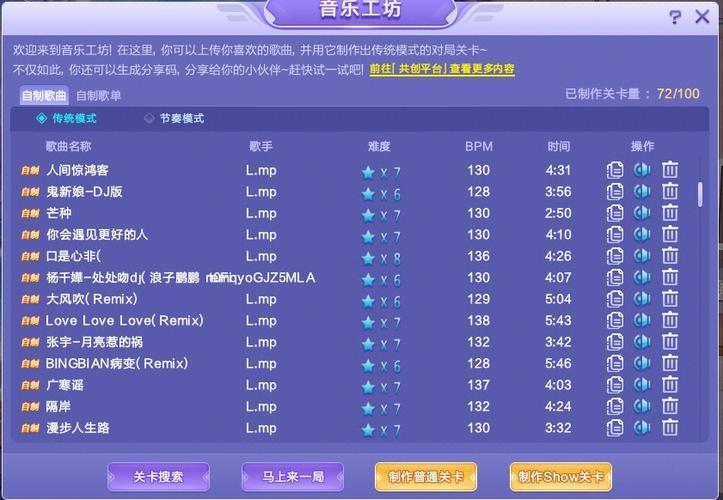723x500 pixels.
Task: Delete the song 口是心非
Action: pyautogui.click(x=670, y=256)
